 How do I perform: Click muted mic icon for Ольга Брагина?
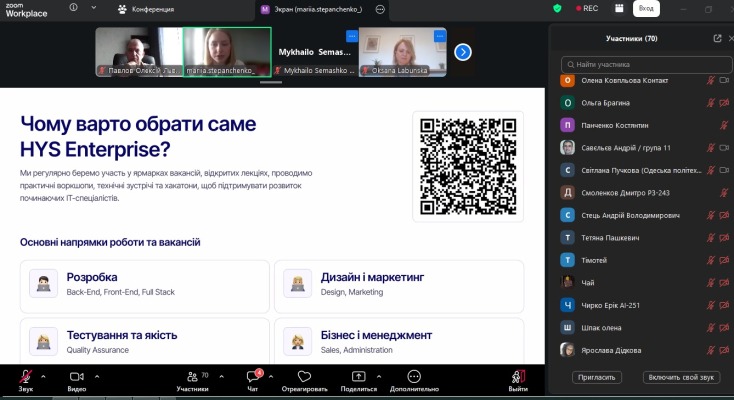tap(711, 103)
